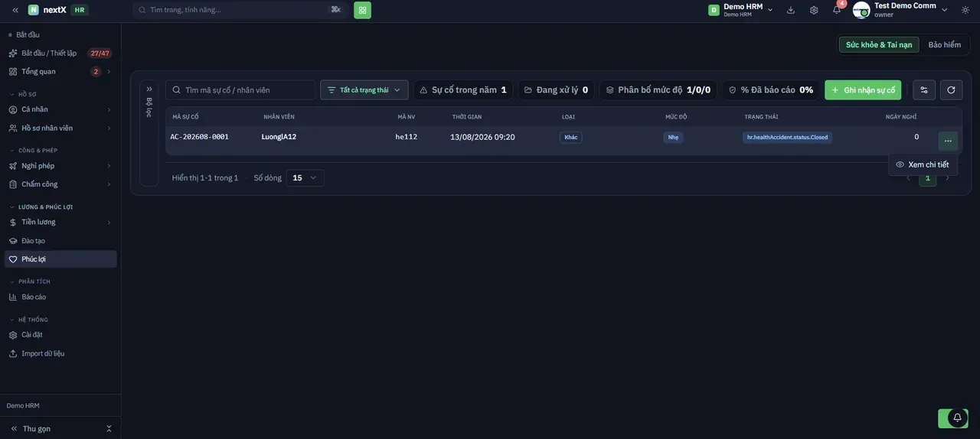
Task: Click Ghi nhận sự cố button
Action: tap(863, 90)
